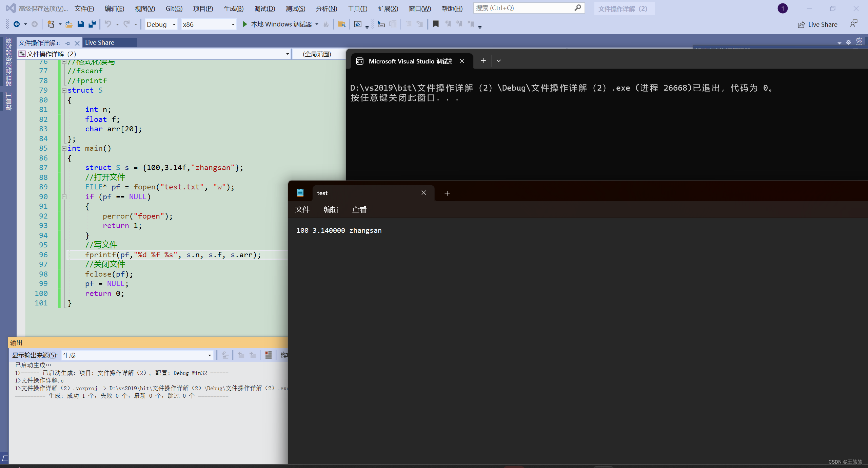Open the 帮助(H) menu
This screenshot has height=468, width=868.
[452, 9]
